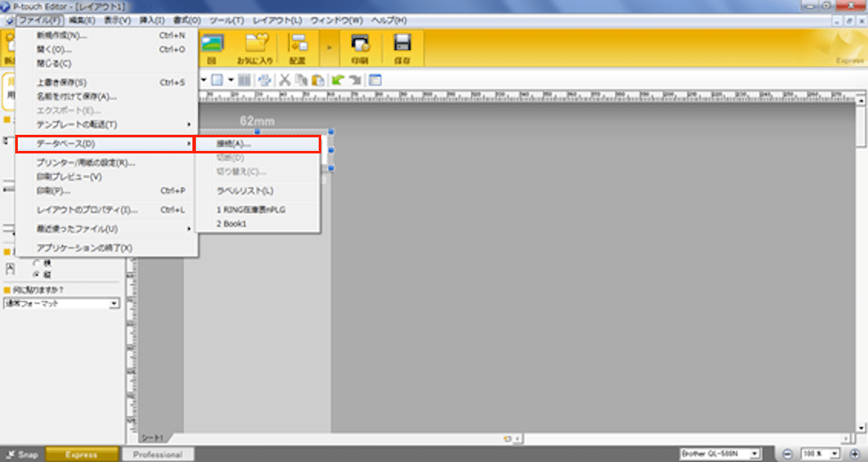Choose 印刷(P)... menu entry
Screen dimensions: 868x462
(x=107, y=191)
